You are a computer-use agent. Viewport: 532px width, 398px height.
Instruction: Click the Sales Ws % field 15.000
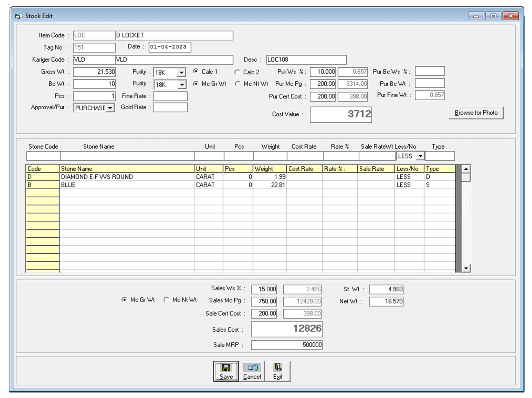(x=264, y=289)
